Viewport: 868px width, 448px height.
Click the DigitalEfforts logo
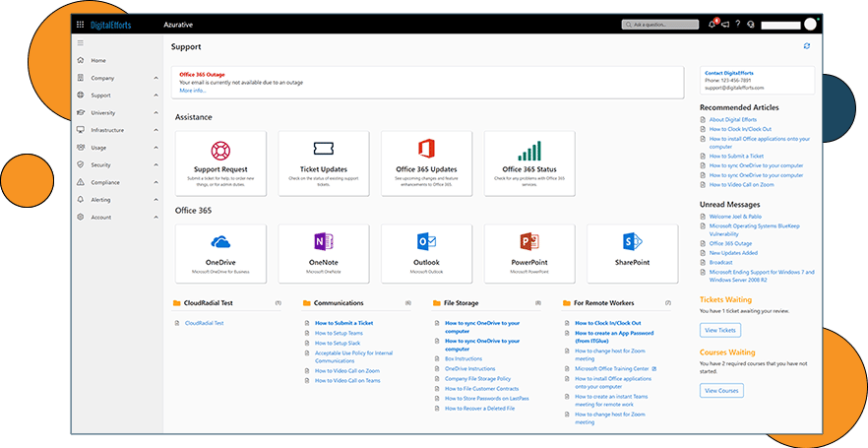pyautogui.click(x=110, y=25)
